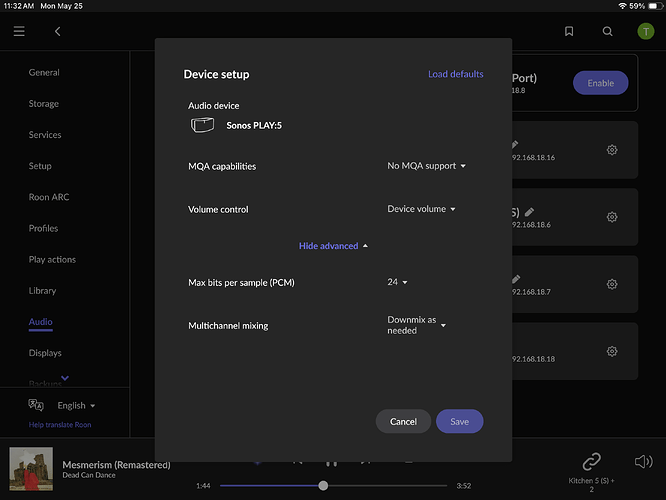Click the language translate icon

[36, 405]
